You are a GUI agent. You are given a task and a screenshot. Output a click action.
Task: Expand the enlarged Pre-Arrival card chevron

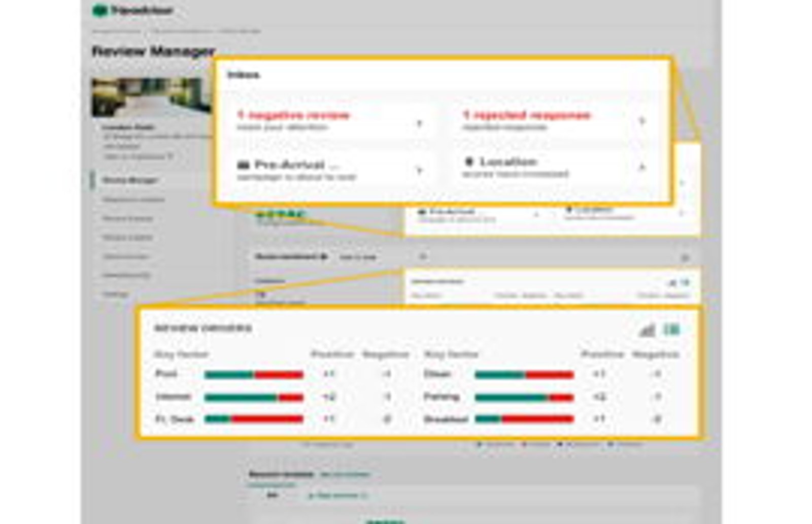tap(419, 171)
